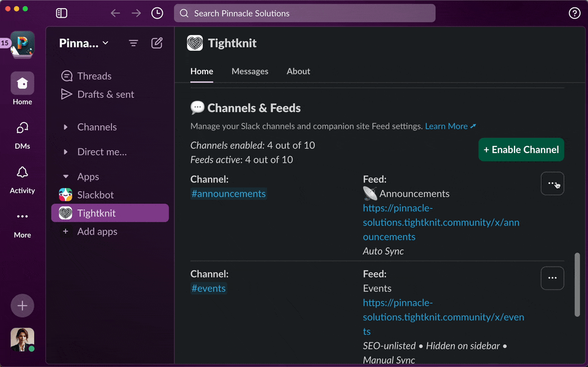Open the Pinna... workspace name dropdown
Image resolution: width=588 pixels, height=367 pixels.
(84, 43)
